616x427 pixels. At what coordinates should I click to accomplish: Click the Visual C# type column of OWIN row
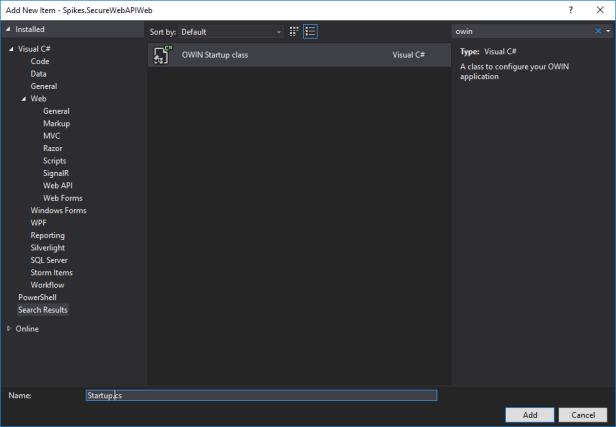tap(409, 55)
